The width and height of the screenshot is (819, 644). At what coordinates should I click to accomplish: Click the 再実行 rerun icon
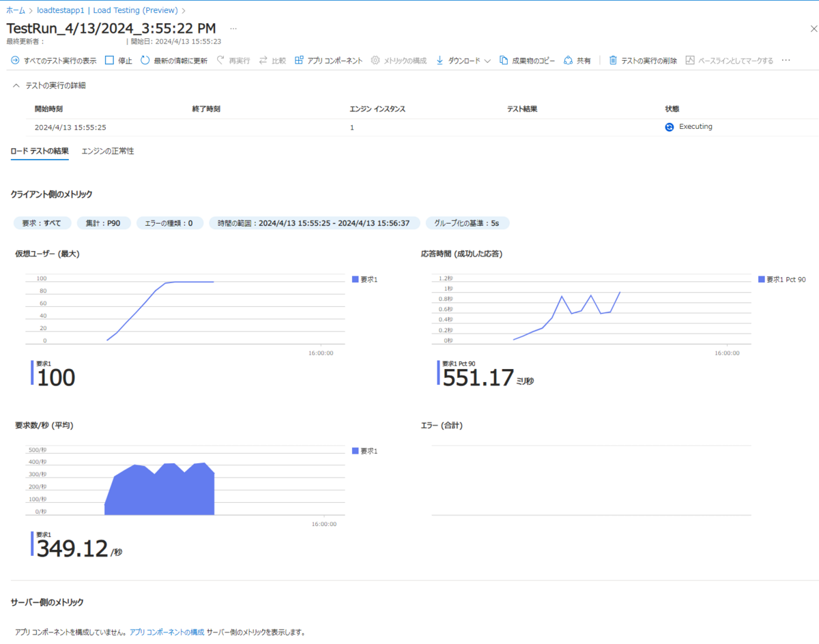coord(220,61)
